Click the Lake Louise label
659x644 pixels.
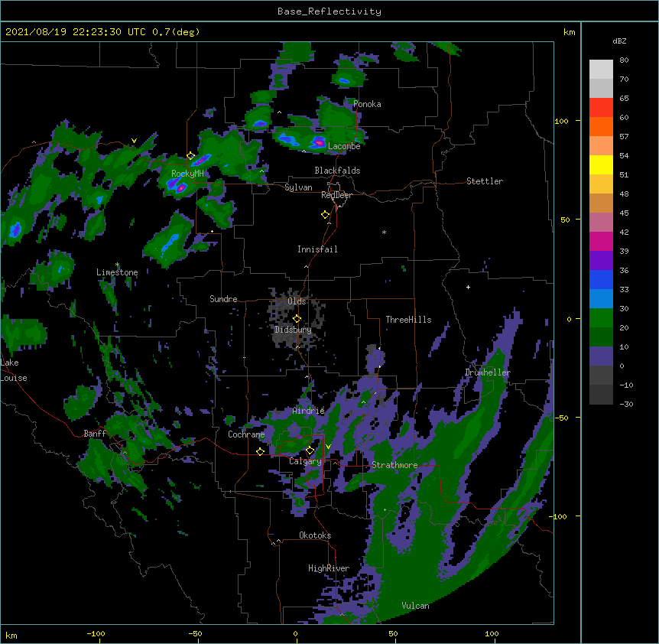click(14, 370)
